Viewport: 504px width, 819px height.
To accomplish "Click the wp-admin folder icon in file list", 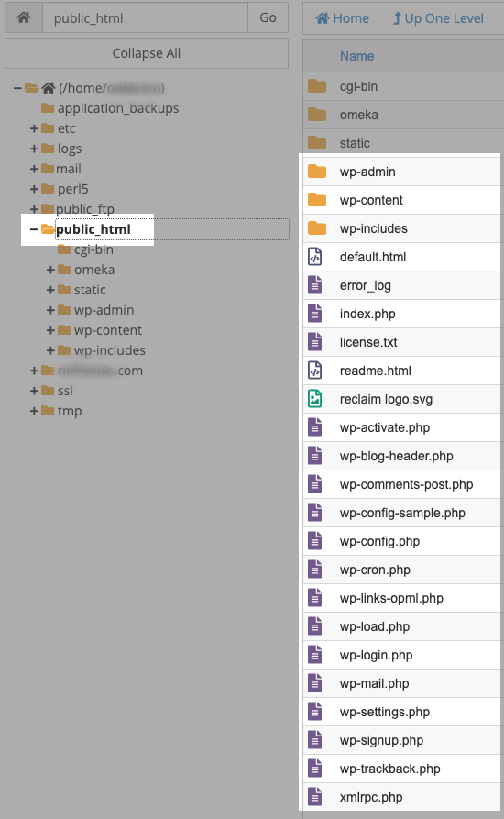I will [x=317, y=172].
